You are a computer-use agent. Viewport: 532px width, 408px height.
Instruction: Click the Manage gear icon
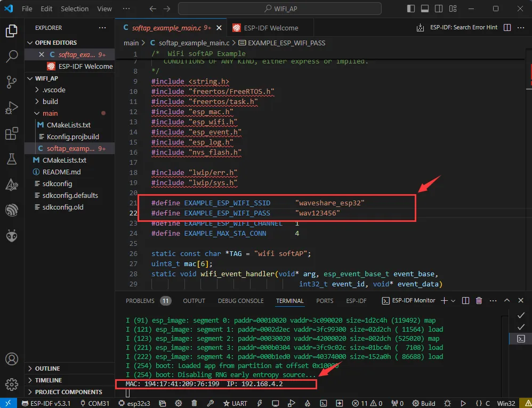click(12, 383)
